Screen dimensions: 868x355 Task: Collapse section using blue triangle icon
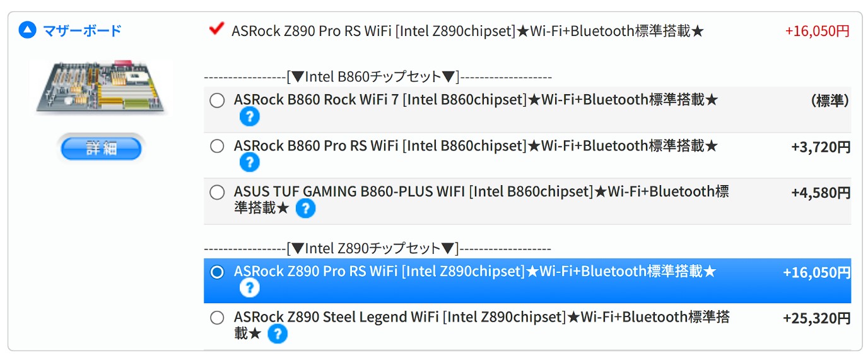pyautogui.click(x=28, y=30)
